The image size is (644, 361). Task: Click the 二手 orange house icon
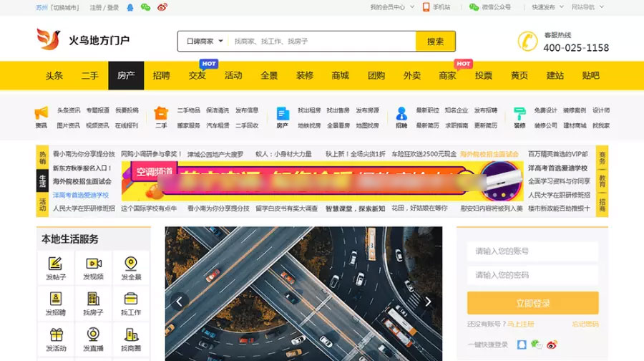161,112
